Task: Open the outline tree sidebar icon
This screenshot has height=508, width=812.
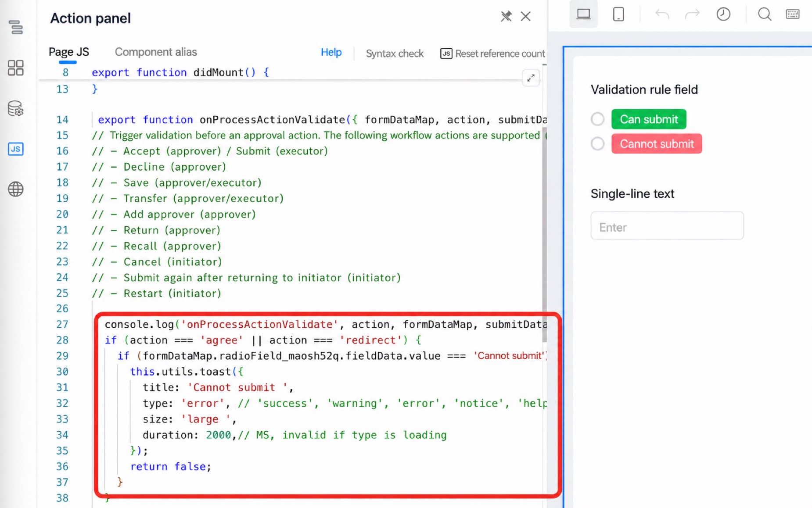Action: coord(16,27)
